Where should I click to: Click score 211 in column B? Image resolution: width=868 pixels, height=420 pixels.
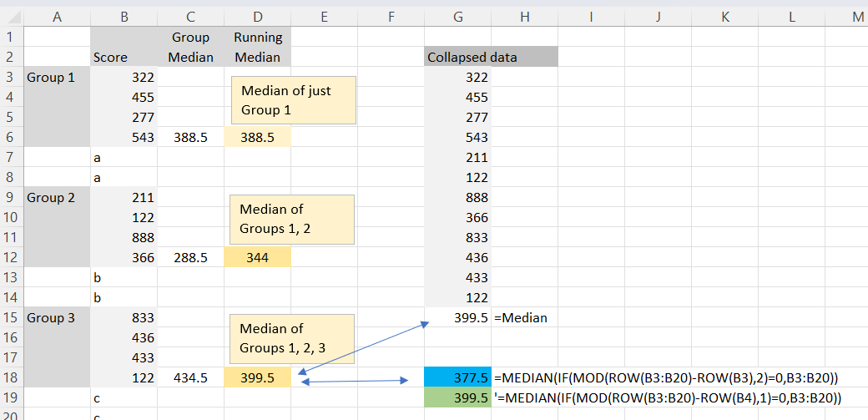[124, 197]
